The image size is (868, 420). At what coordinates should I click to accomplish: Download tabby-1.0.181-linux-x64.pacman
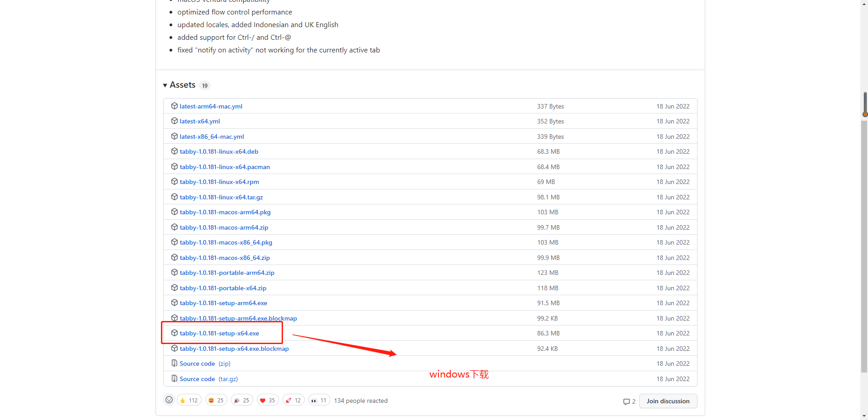(x=225, y=167)
